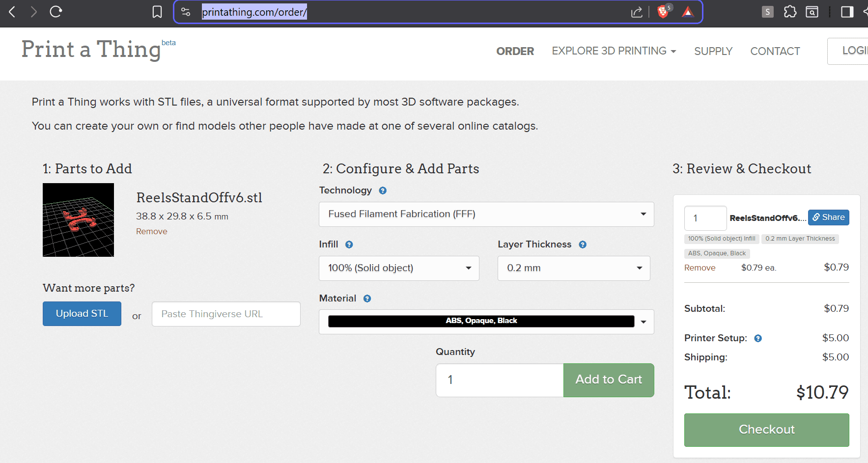The height and width of the screenshot is (463, 868).
Task: Click the Material help question icon
Action: tap(367, 299)
